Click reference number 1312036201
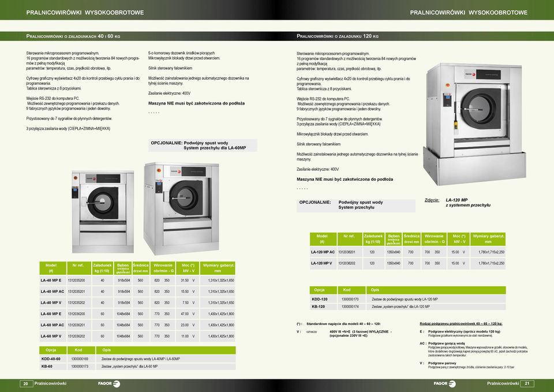 tap(76, 325)
